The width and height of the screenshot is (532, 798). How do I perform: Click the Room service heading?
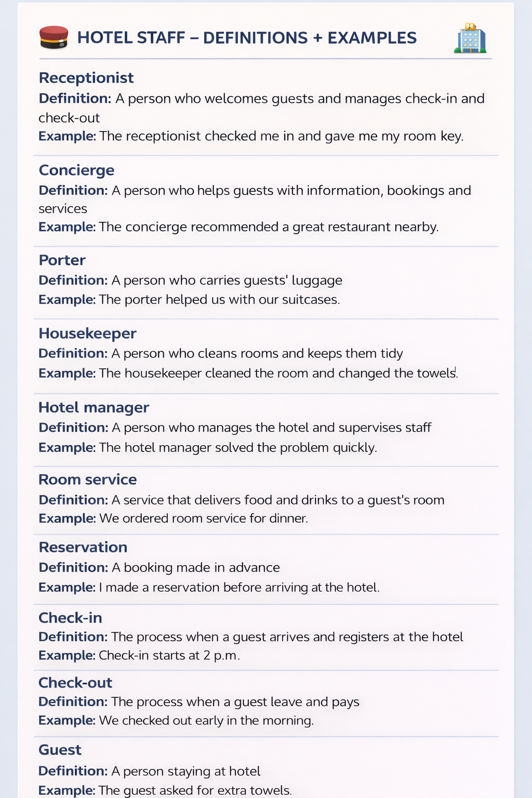87,480
